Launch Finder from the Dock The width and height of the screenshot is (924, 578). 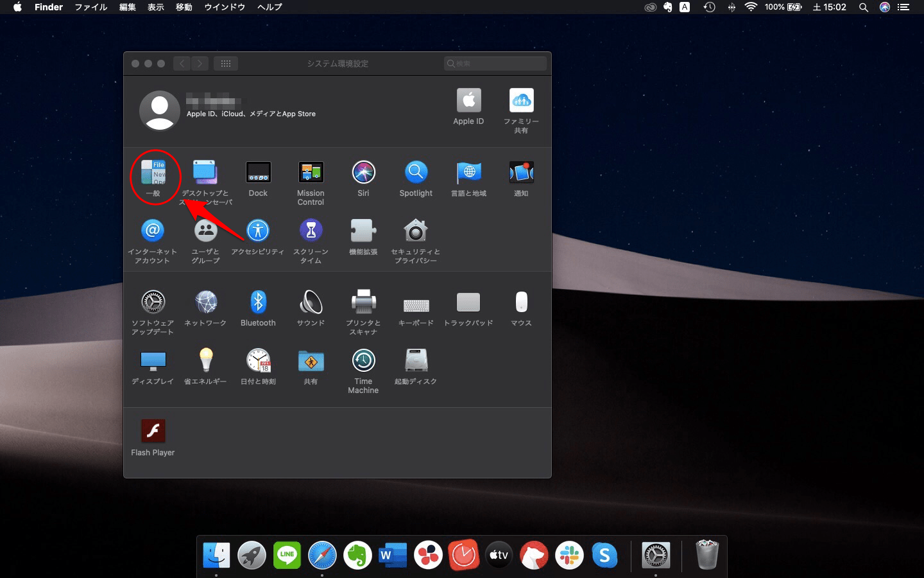(216, 555)
